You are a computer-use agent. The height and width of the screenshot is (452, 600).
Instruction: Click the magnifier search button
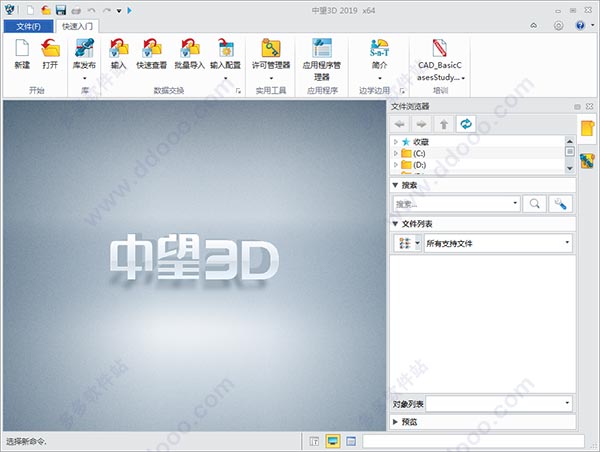(x=534, y=204)
